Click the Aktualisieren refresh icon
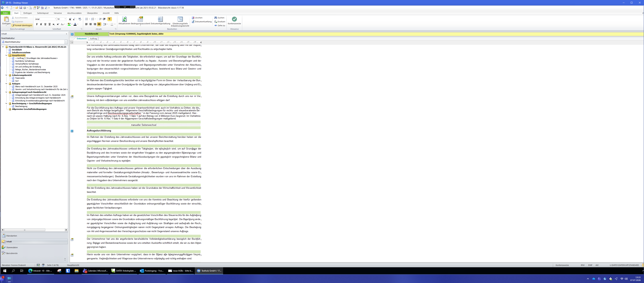This screenshot has height=283, width=644. (x=124, y=19)
